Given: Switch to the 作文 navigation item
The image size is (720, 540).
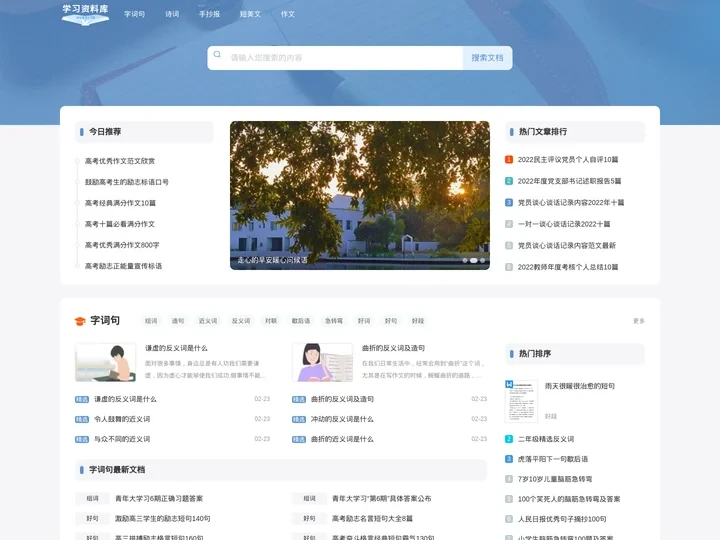Looking at the screenshot, I should 288,14.
